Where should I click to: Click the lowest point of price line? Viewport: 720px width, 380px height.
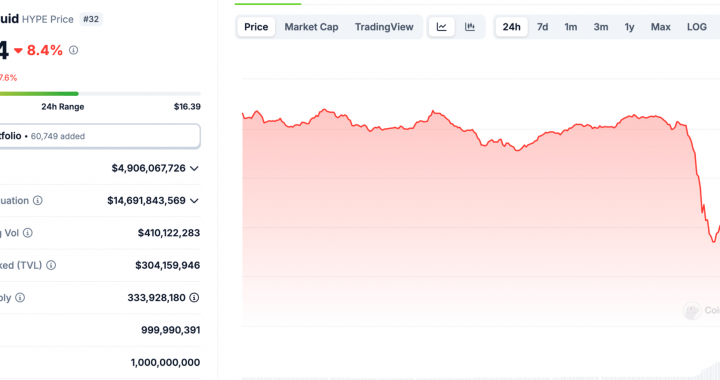pyautogui.click(x=714, y=241)
